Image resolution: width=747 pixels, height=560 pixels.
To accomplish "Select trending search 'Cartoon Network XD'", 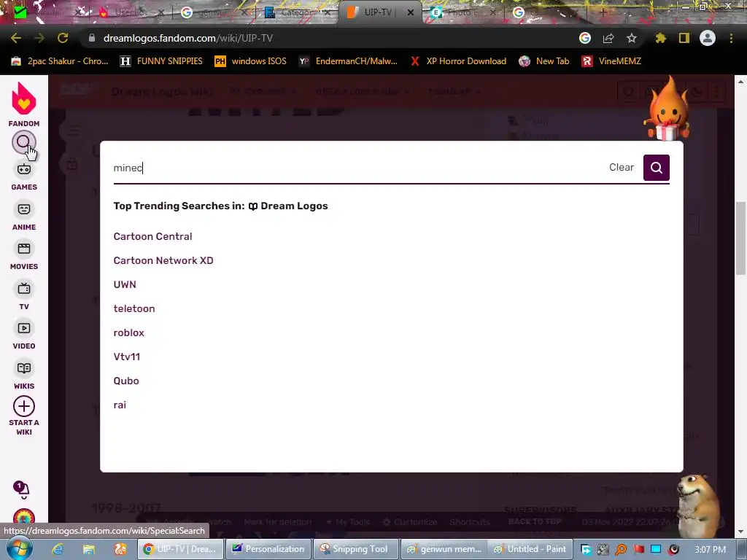I will 163,260.
